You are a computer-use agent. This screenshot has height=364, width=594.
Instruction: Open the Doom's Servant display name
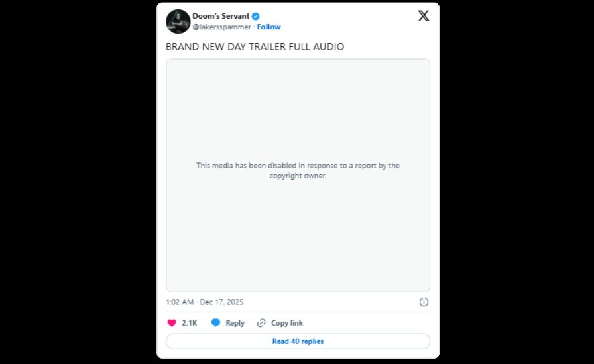(221, 16)
